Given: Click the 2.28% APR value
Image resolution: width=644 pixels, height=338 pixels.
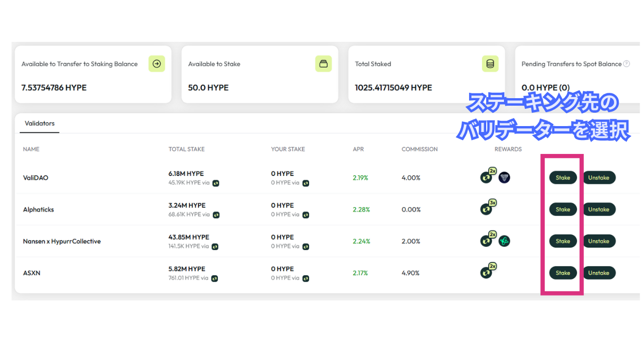Looking at the screenshot, I should click(361, 209).
